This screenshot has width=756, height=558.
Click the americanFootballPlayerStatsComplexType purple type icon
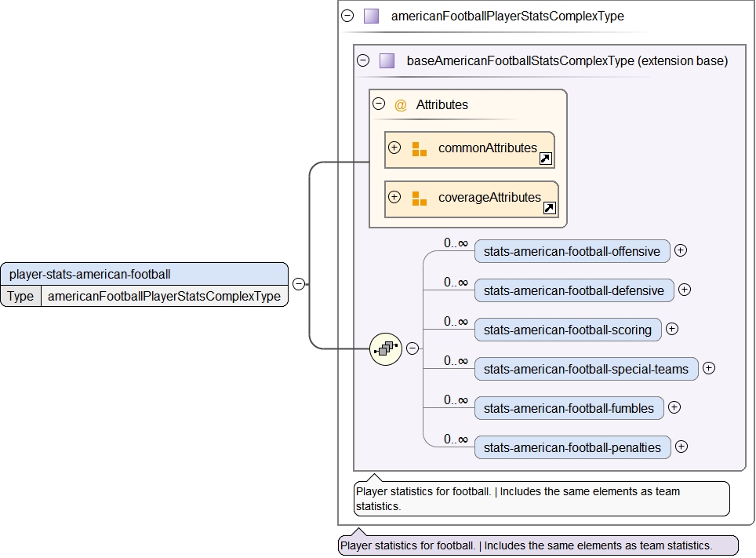tap(371, 16)
